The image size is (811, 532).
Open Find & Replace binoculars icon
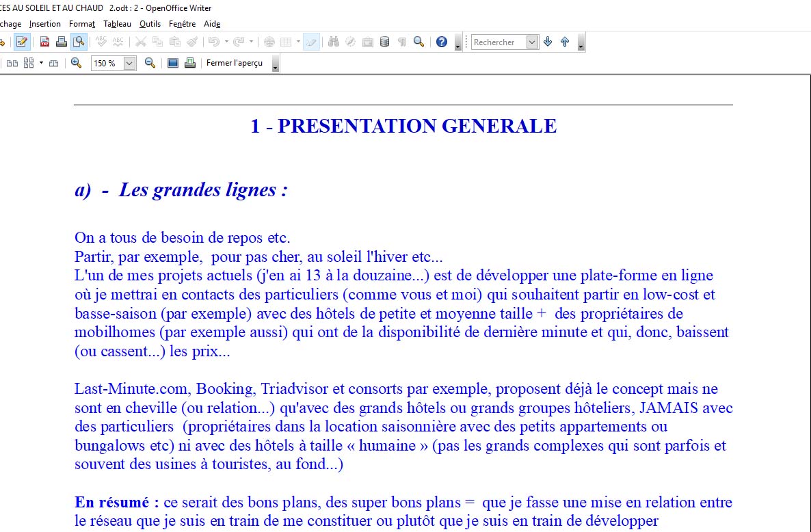[334, 42]
